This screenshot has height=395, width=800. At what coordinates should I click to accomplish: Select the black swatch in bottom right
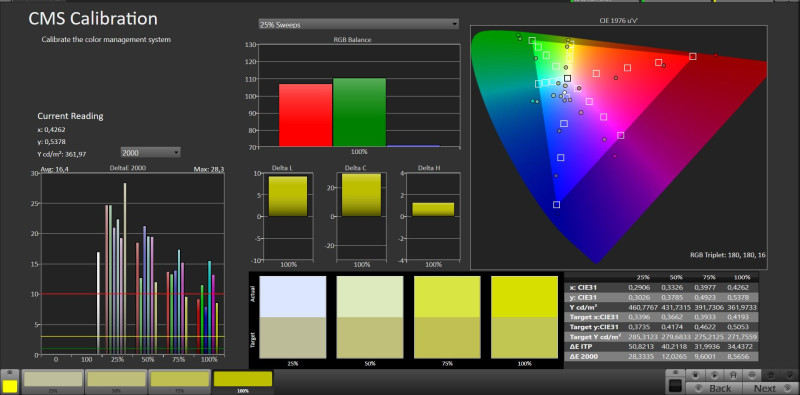(x=676, y=386)
